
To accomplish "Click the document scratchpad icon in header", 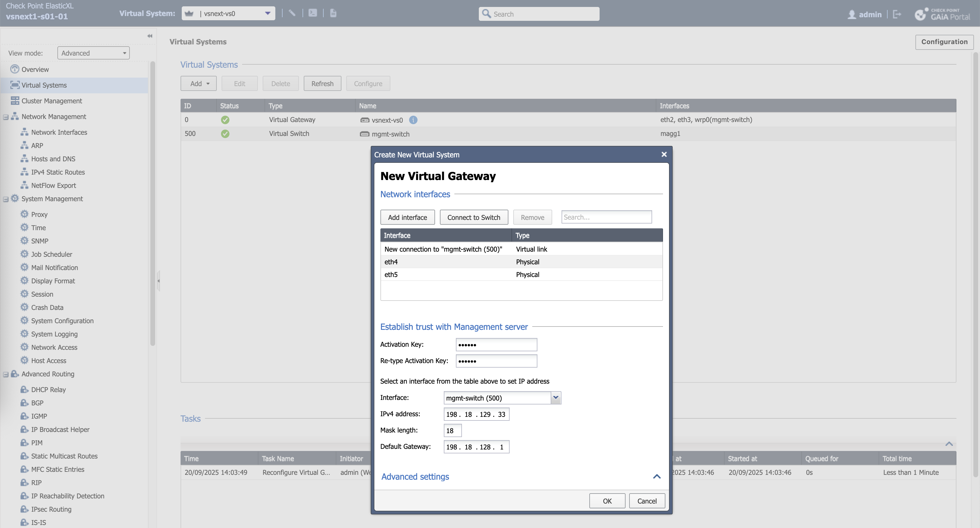I will [333, 13].
